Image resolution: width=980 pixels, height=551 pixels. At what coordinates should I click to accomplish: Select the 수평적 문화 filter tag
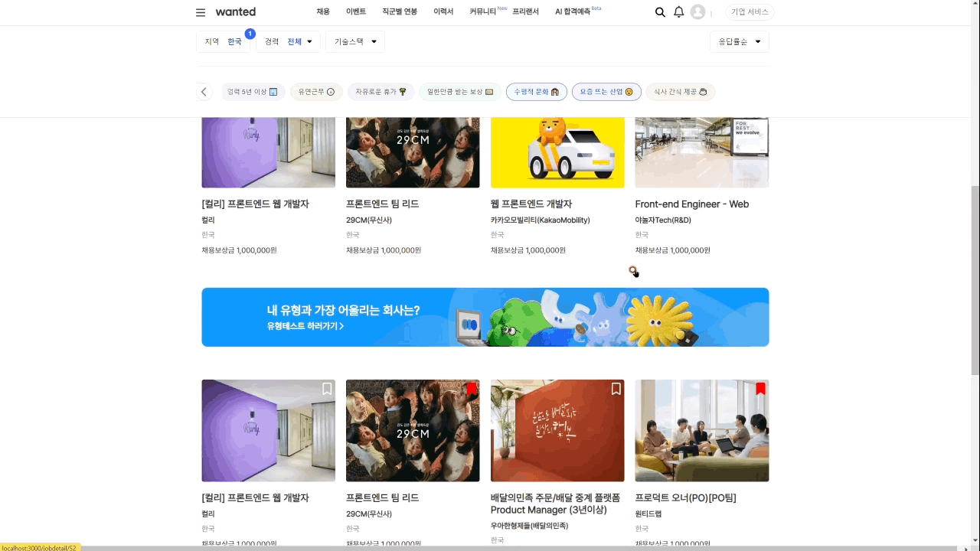point(536,92)
